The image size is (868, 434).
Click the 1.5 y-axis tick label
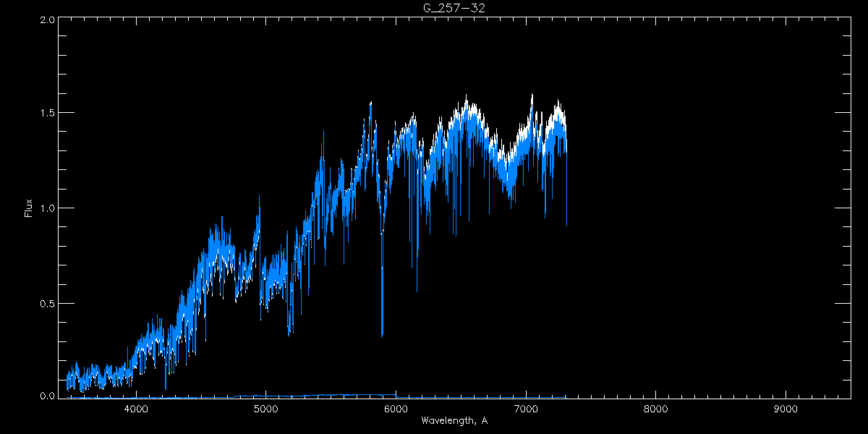pyautogui.click(x=46, y=114)
